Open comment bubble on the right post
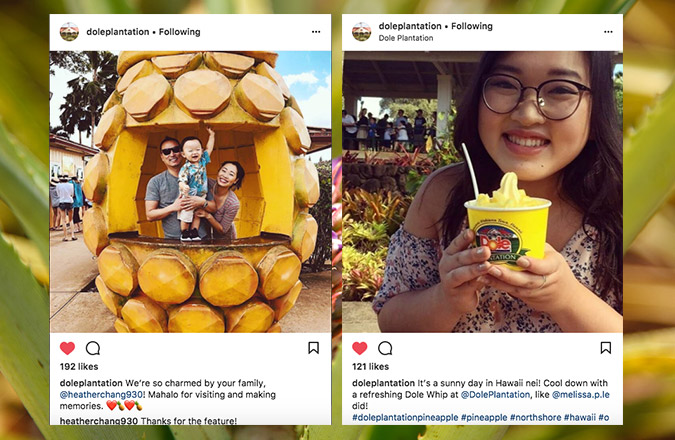This screenshot has width=675, height=440. pos(385,348)
